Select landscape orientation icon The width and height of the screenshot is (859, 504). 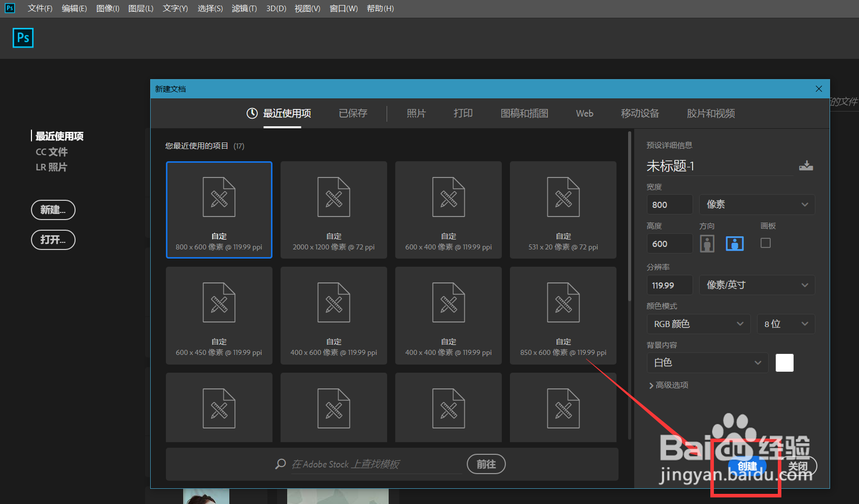735,244
